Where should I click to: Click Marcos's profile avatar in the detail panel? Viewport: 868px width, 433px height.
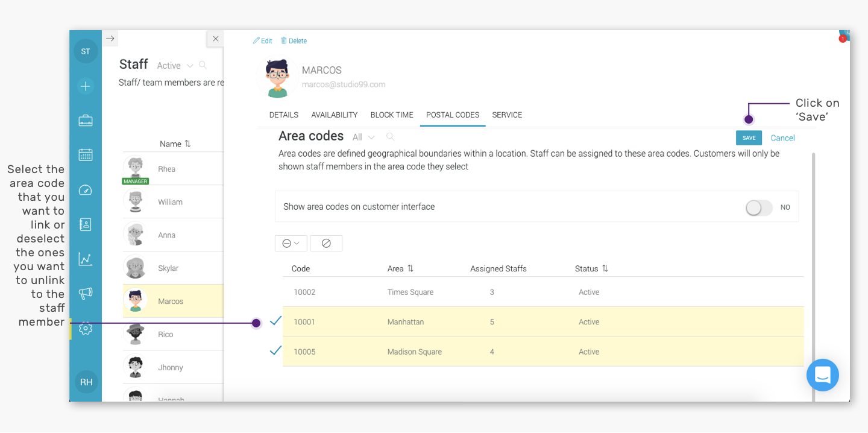(277, 78)
